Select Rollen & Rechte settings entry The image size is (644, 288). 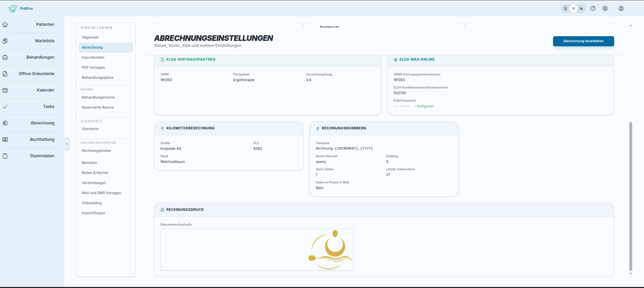click(x=106, y=173)
